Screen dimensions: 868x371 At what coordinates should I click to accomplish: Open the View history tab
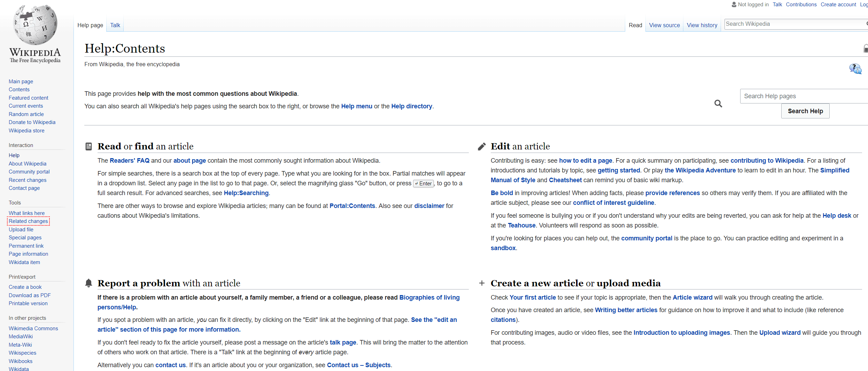coord(702,25)
